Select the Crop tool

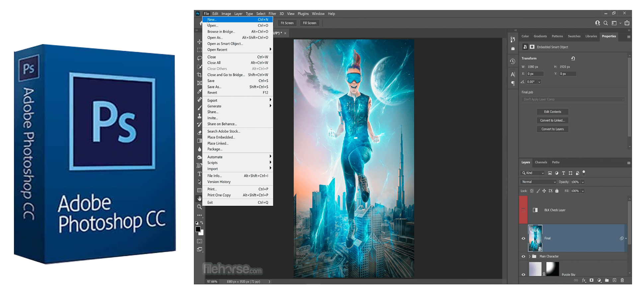[200, 75]
